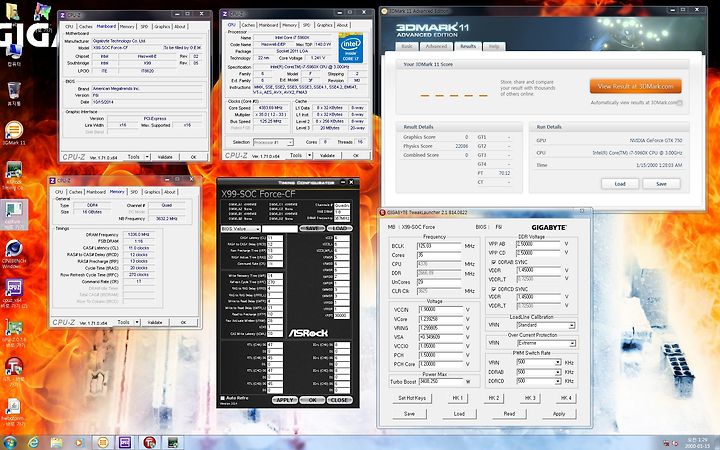The image size is (720, 450).
Task: Click Save button in 3DMark Run Details
Action: [661, 184]
